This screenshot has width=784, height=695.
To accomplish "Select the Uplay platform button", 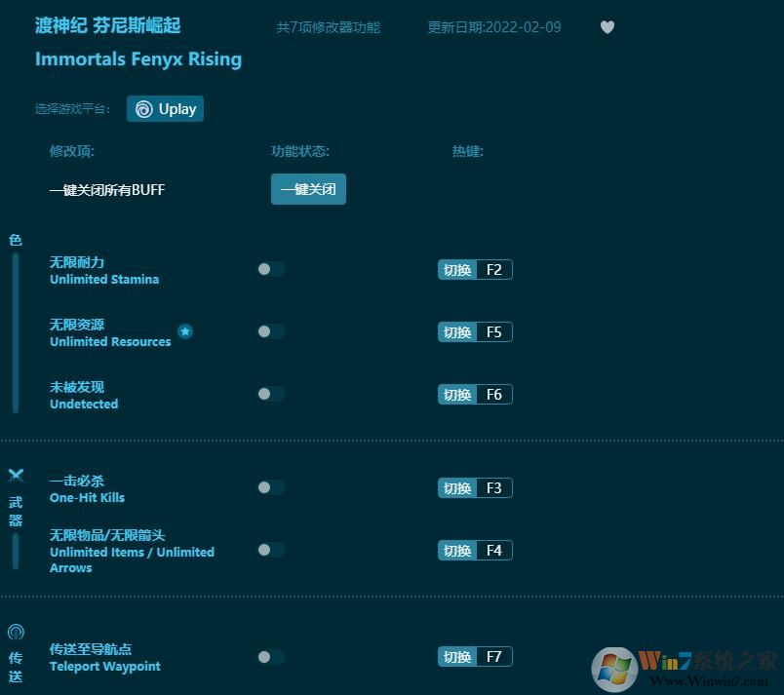I will pyautogui.click(x=165, y=109).
